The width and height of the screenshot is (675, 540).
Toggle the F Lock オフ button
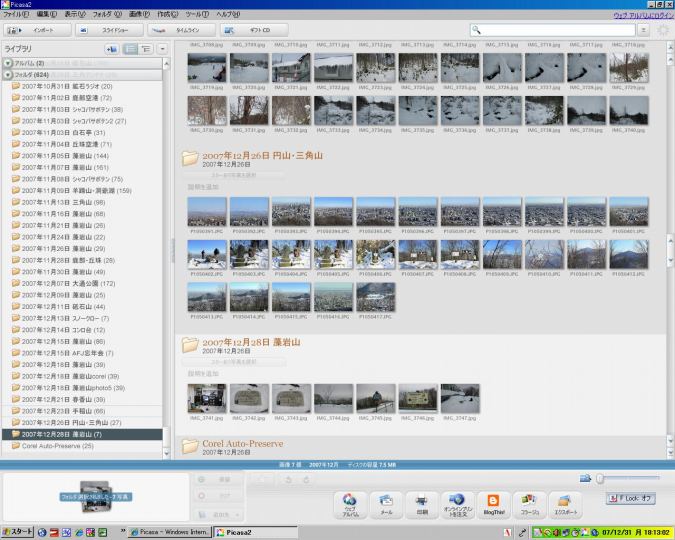[630, 498]
